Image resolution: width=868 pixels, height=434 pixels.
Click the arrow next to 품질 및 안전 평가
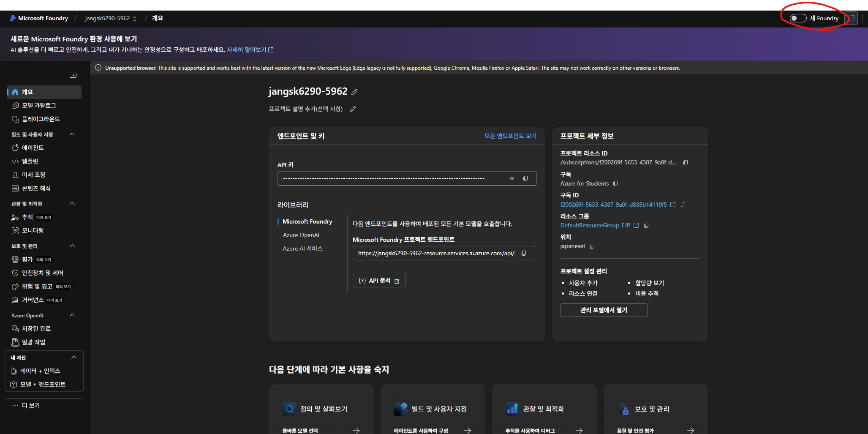[x=691, y=430]
